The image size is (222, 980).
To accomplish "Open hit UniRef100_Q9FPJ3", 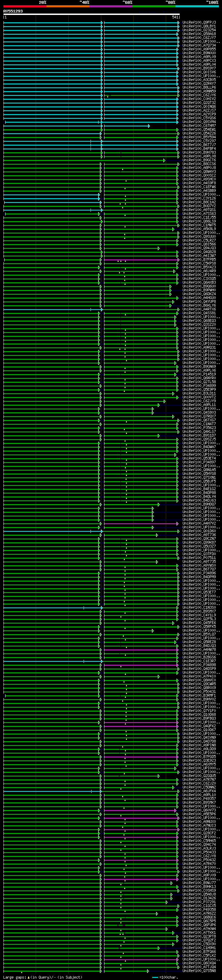I will click(199, 23).
